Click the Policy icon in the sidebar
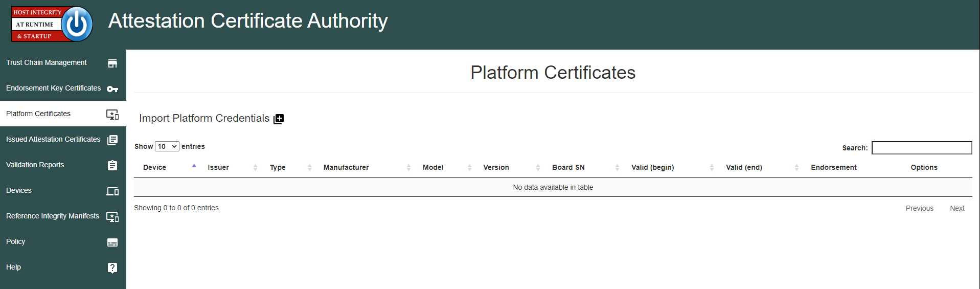The width and height of the screenshot is (980, 289). (x=112, y=242)
